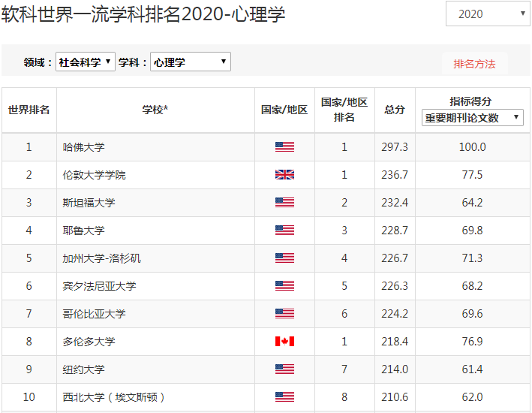The height and width of the screenshot is (413, 532).
Task: Click total score 226.7
Action: [395, 258]
